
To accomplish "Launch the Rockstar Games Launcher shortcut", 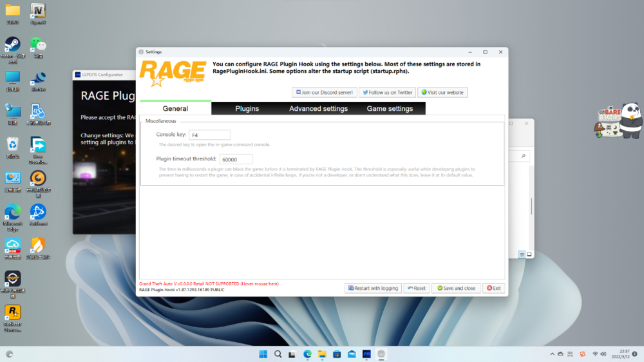I will pos(12,312).
